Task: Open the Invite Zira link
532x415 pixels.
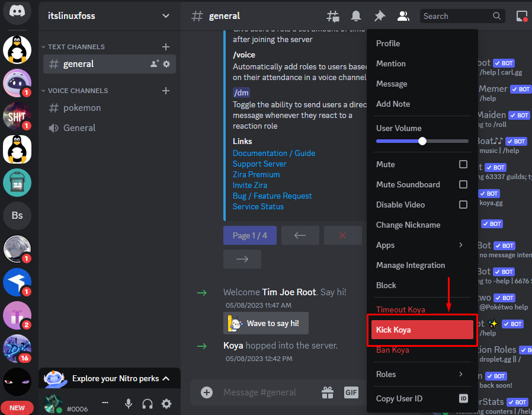Action: pyautogui.click(x=250, y=185)
